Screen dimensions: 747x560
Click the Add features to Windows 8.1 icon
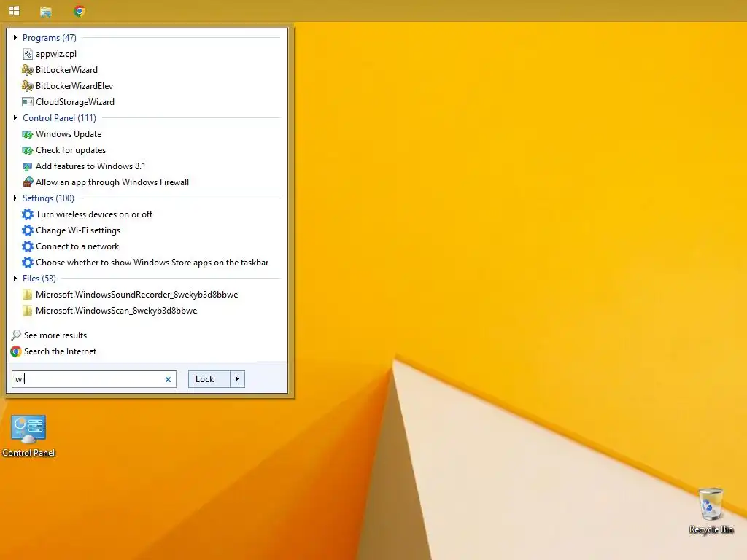[x=28, y=166]
